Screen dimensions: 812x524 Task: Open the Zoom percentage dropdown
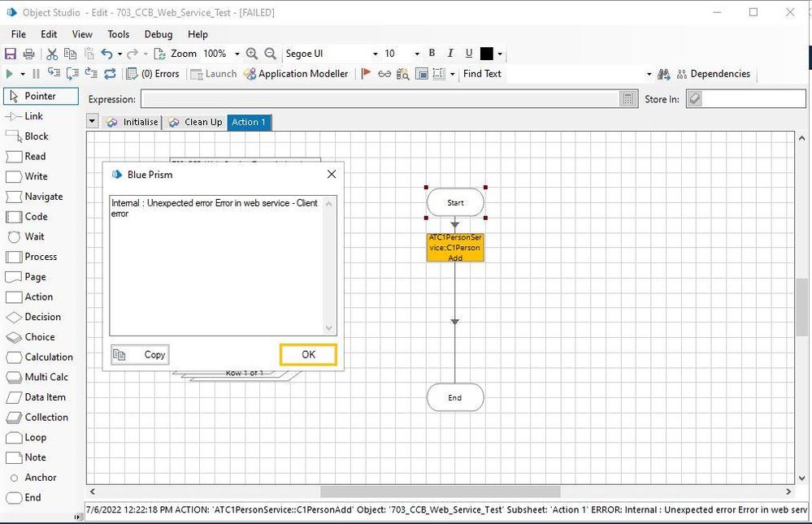tap(237, 54)
